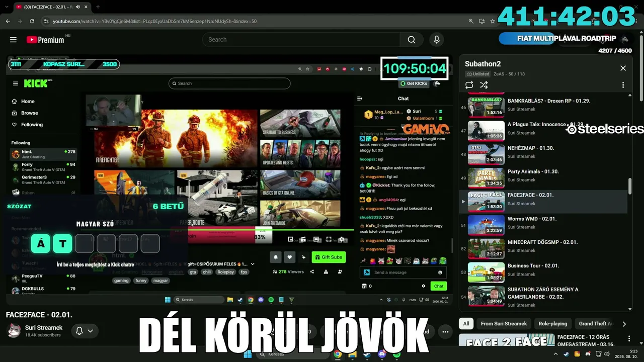Viewport: 644px width, 362px height.
Task: Select the Grand Theft Auto filter chip
Action: [x=596, y=324]
